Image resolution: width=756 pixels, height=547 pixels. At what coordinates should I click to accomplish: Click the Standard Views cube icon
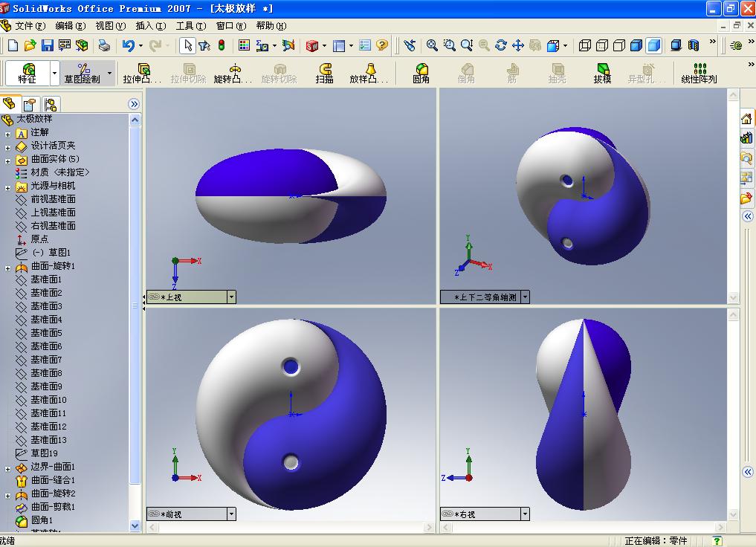553,45
